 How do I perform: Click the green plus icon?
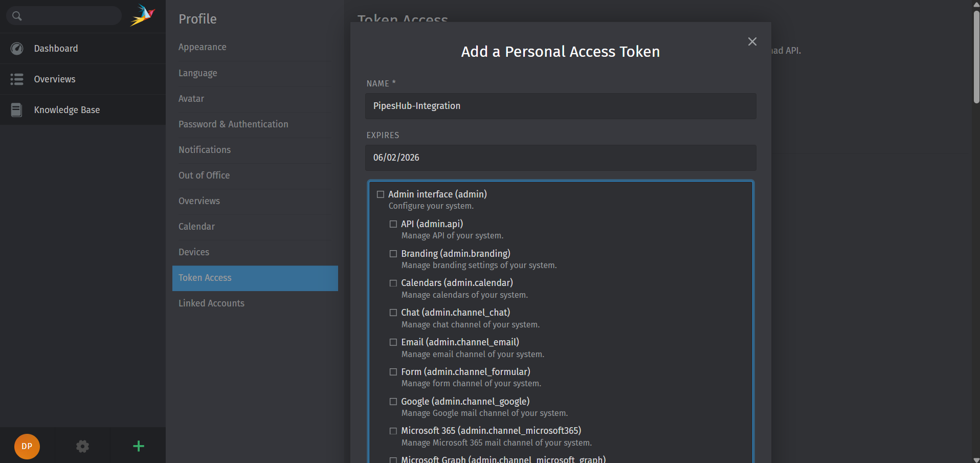(x=138, y=446)
